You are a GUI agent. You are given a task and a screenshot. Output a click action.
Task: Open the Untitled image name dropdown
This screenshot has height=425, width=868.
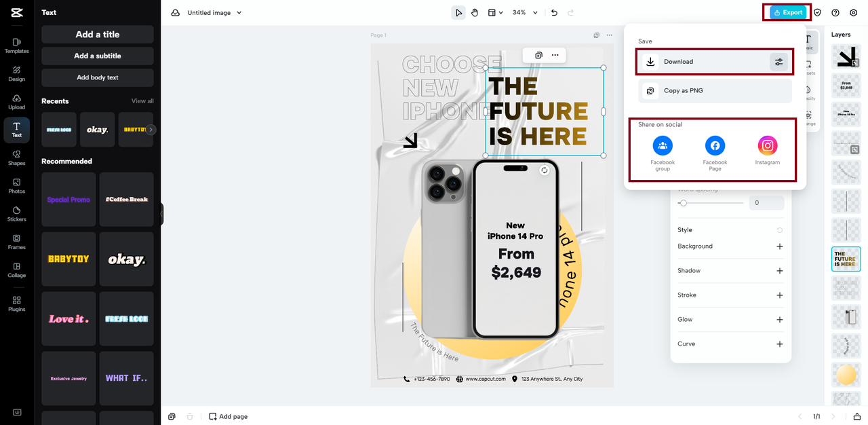[214, 12]
